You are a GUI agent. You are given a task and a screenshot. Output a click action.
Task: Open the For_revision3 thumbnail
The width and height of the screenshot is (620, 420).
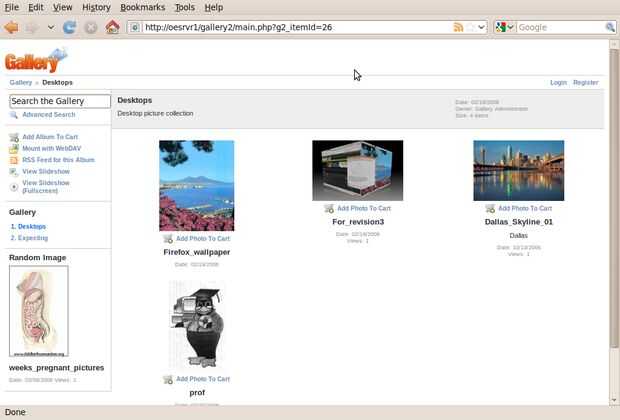[x=358, y=170]
